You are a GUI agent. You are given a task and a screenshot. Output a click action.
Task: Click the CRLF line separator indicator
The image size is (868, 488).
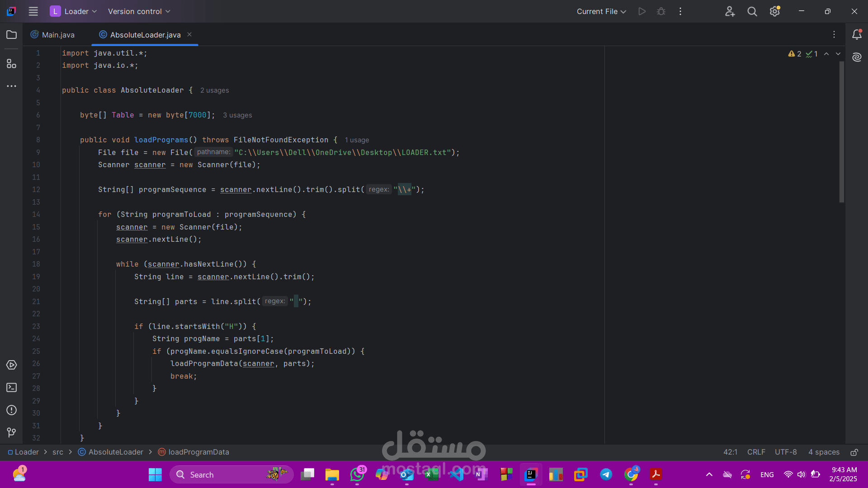[756, 452]
